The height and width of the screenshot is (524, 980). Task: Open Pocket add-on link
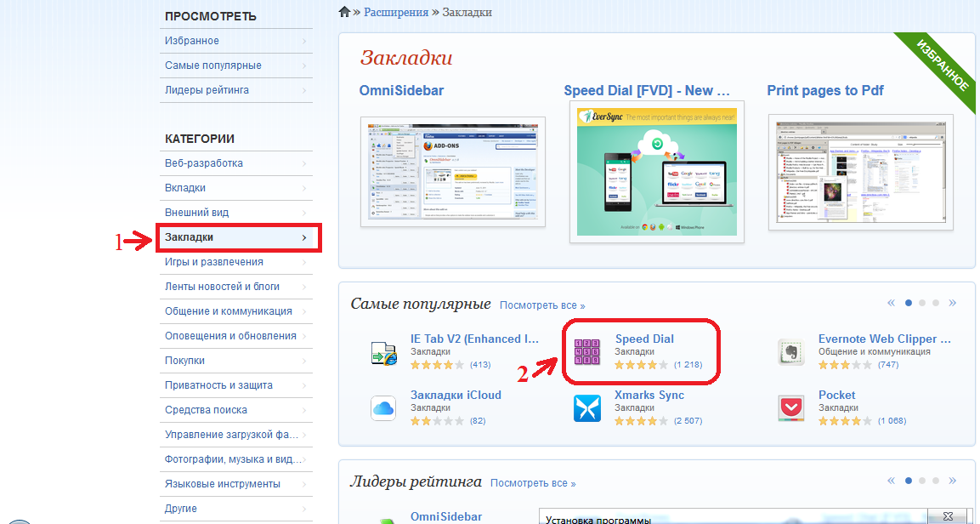[x=837, y=396]
